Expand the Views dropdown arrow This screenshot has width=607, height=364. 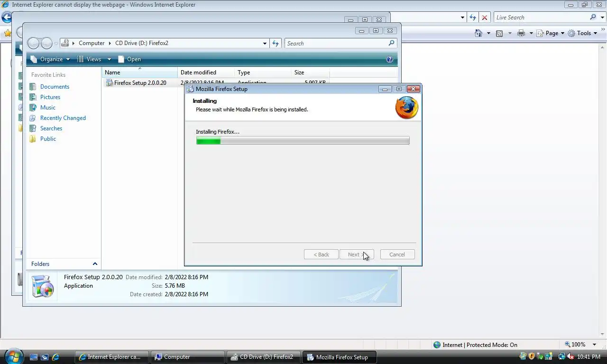pos(109,59)
